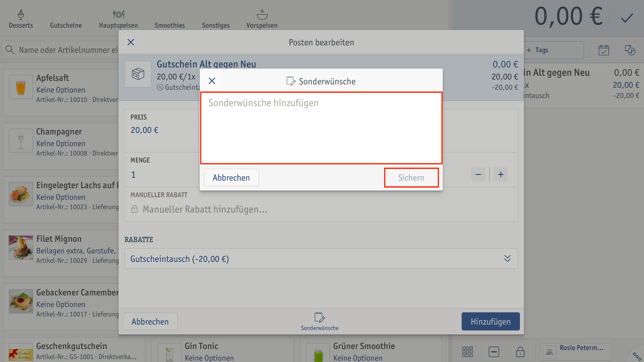Click the minus box icon in cart footer

pos(494,352)
